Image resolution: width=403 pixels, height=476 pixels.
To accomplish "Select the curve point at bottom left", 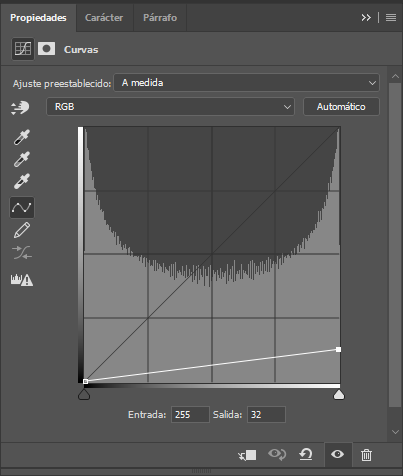I will (x=85, y=381).
